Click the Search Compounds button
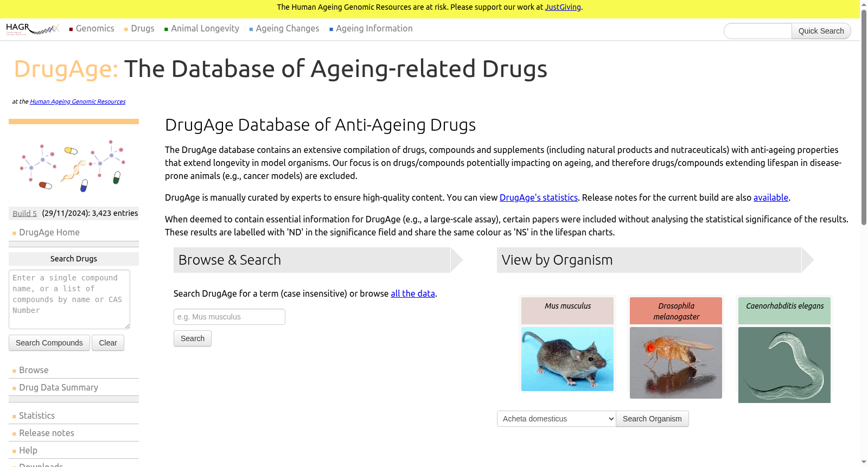 tap(49, 343)
